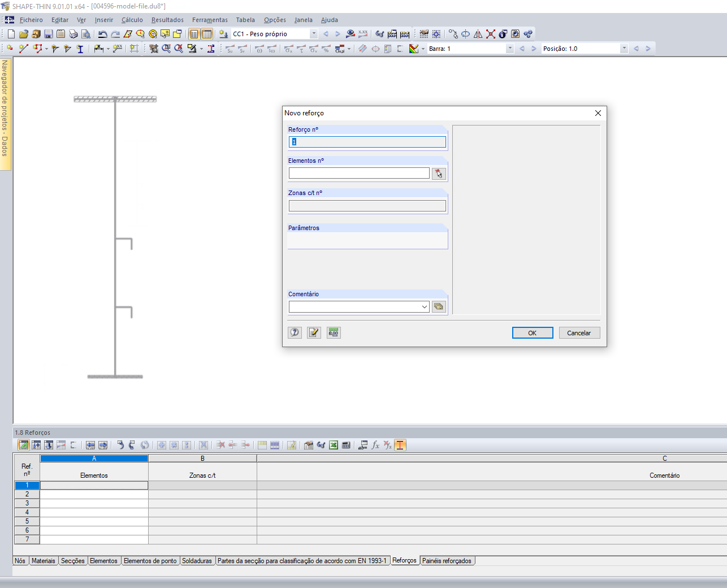Go to the next Barra with arrow
This screenshot has width=727, height=588.
click(534, 49)
